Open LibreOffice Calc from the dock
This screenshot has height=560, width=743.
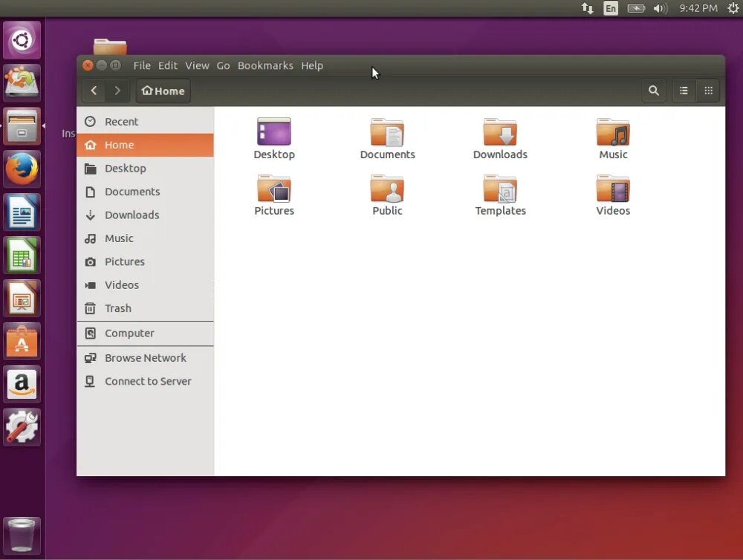tap(22, 255)
